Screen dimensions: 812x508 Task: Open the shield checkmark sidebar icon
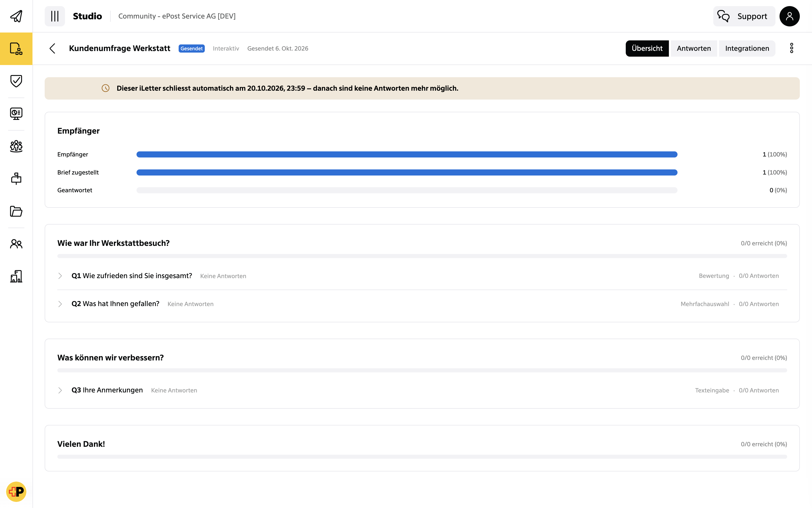[x=16, y=81]
